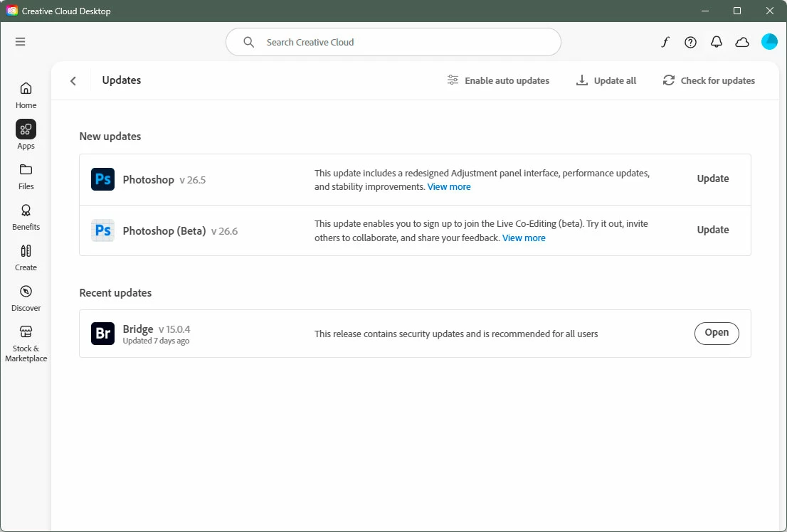Open the Benefits section
787x532 pixels.
(26, 218)
